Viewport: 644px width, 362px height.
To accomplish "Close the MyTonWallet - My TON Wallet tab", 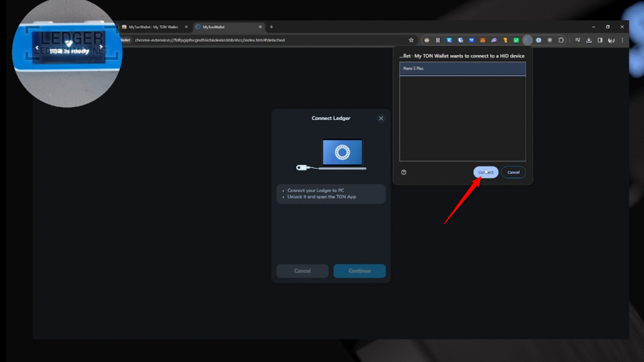I will pos(186,27).
